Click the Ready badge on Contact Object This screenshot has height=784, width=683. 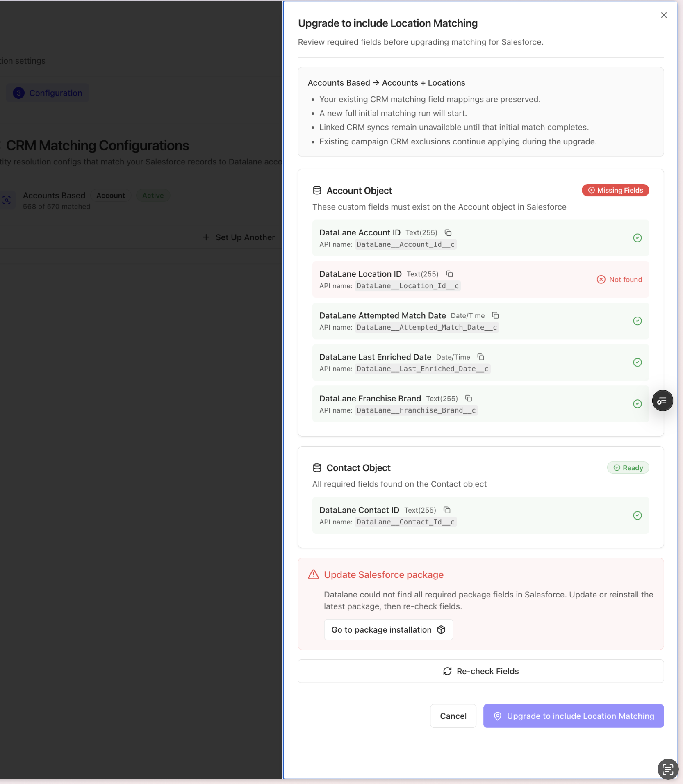pos(628,467)
